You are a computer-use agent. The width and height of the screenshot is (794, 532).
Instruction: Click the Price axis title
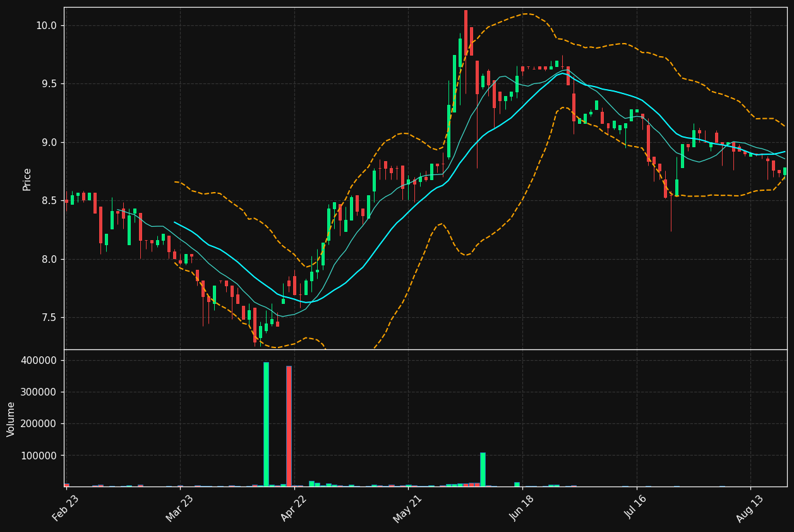(27, 179)
